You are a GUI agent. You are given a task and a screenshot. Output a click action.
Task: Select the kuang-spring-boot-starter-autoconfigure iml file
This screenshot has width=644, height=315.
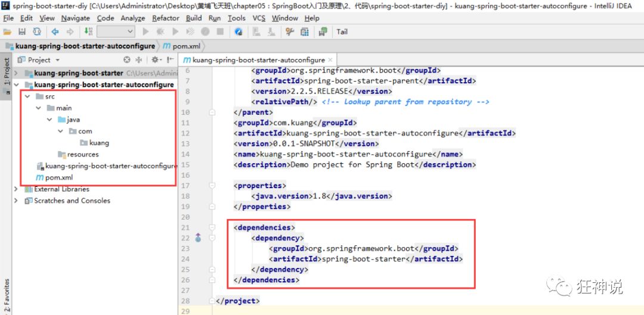pos(107,166)
